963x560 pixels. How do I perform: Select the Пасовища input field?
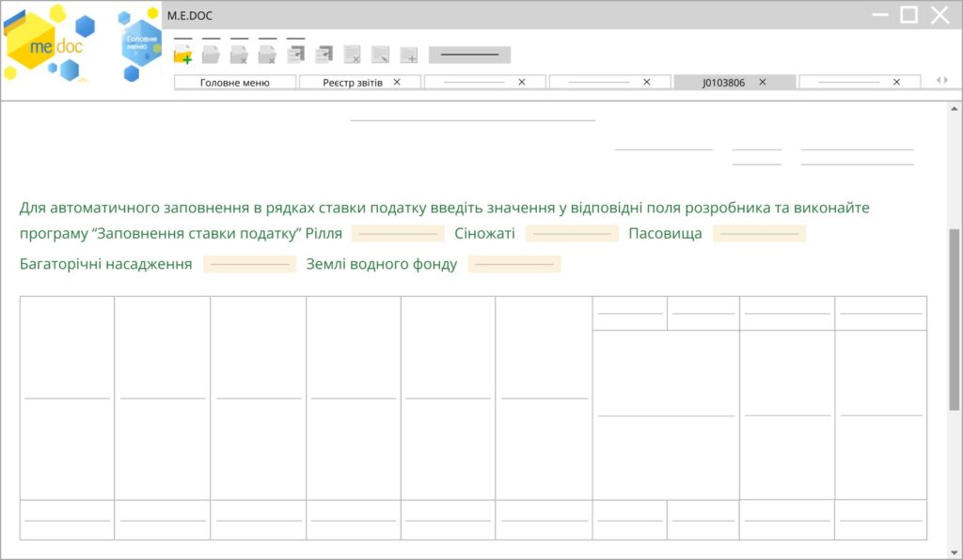(x=759, y=234)
